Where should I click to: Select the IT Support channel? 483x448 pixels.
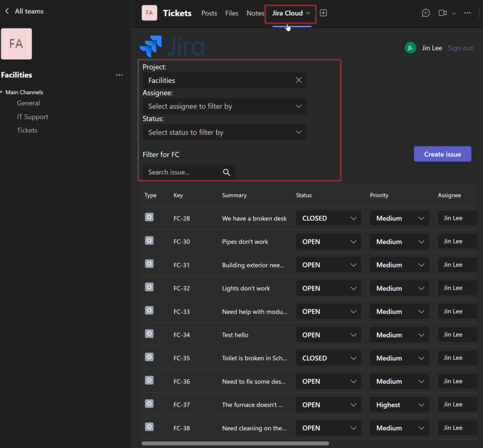pyautogui.click(x=33, y=117)
